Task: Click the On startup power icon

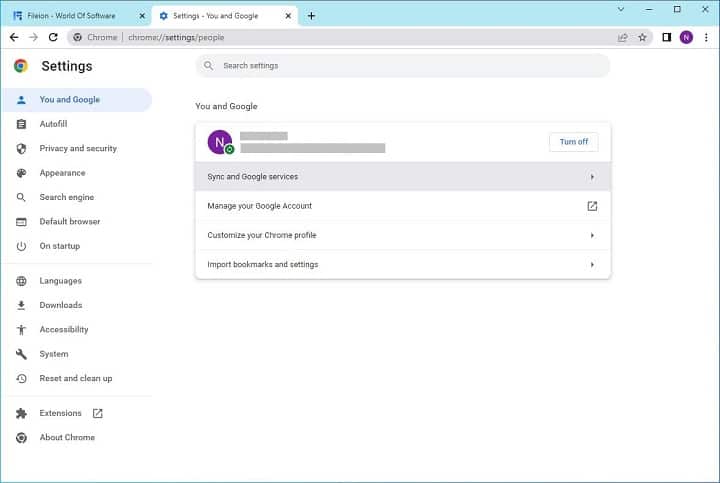Action: (21, 246)
